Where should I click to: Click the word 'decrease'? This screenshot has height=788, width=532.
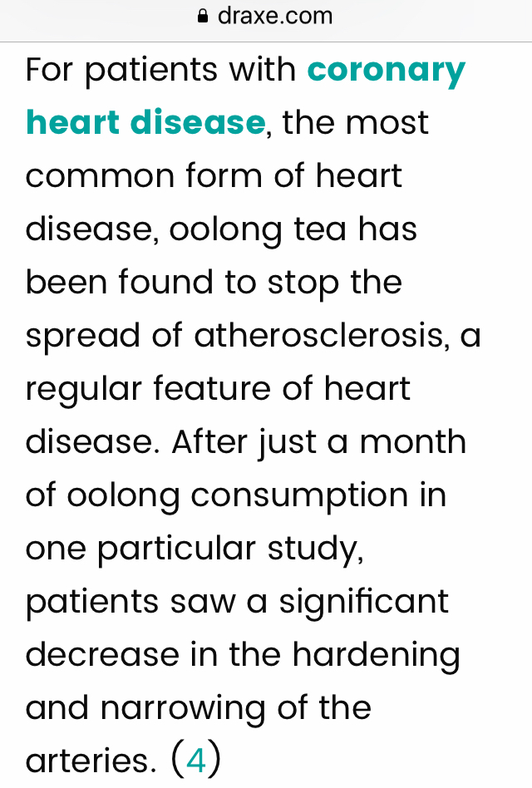click(x=102, y=655)
